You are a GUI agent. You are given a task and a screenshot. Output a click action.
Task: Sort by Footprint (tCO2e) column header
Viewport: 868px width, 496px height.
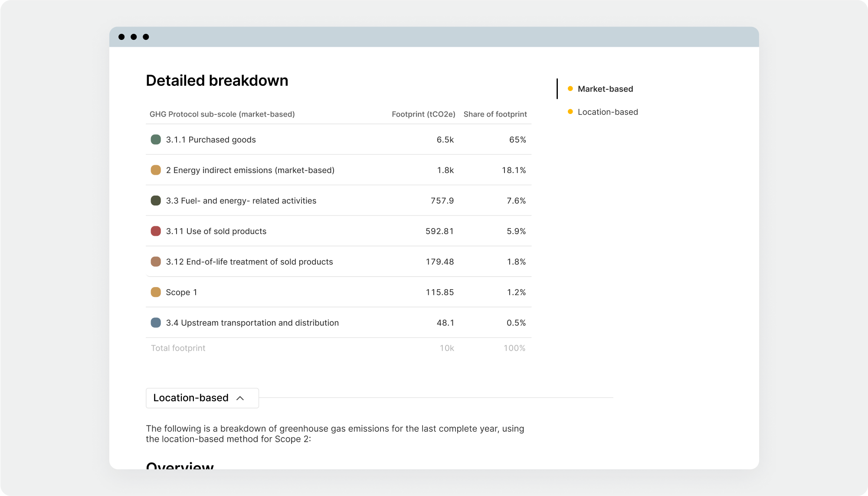pos(423,114)
